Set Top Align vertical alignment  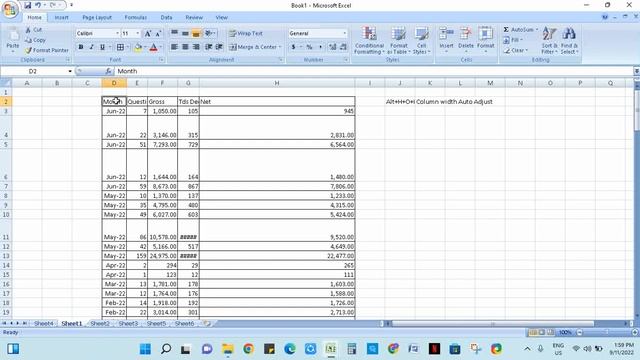click(x=174, y=33)
